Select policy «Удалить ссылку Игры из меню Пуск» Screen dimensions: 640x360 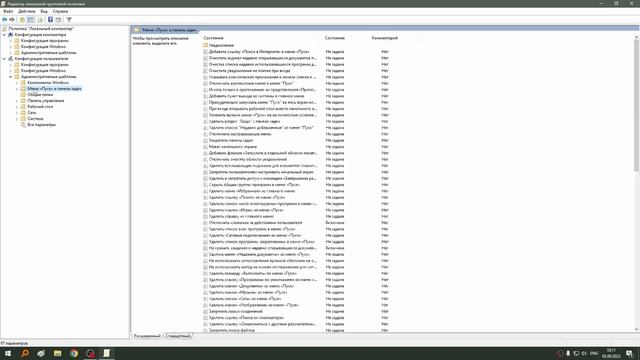(x=246, y=210)
